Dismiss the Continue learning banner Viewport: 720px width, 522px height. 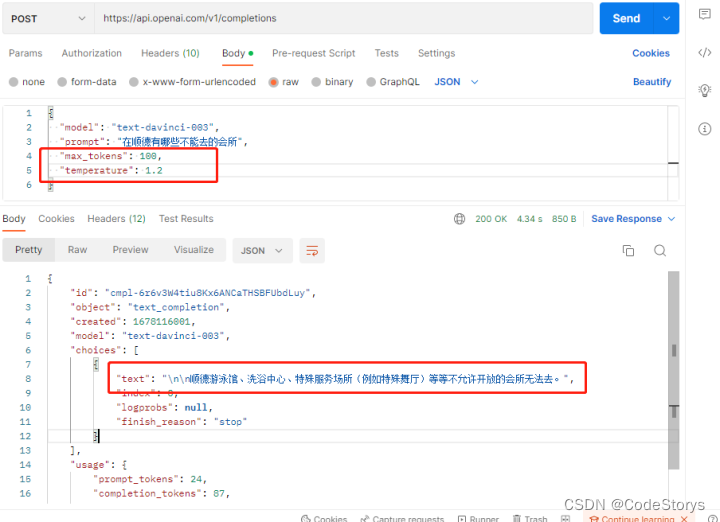684,519
